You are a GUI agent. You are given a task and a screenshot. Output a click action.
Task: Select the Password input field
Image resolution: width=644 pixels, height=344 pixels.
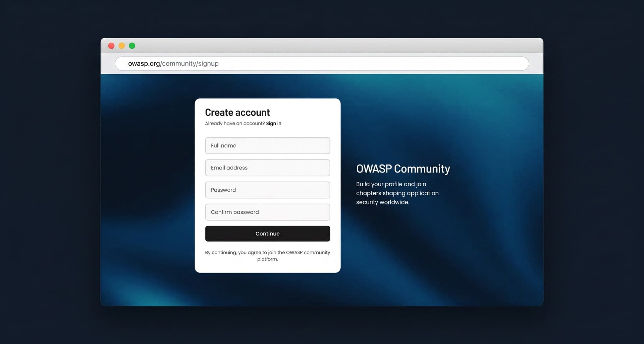[x=267, y=190]
